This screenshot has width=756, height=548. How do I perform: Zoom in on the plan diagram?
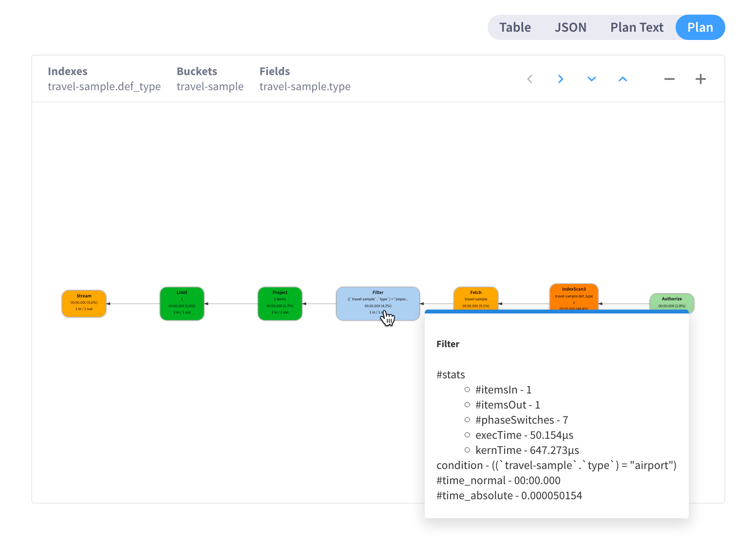(x=700, y=78)
